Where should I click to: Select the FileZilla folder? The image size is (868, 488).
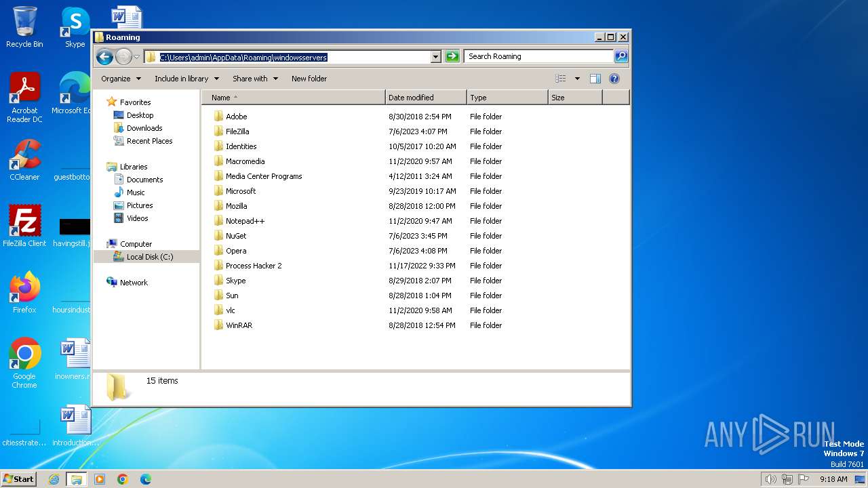tap(237, 131)
